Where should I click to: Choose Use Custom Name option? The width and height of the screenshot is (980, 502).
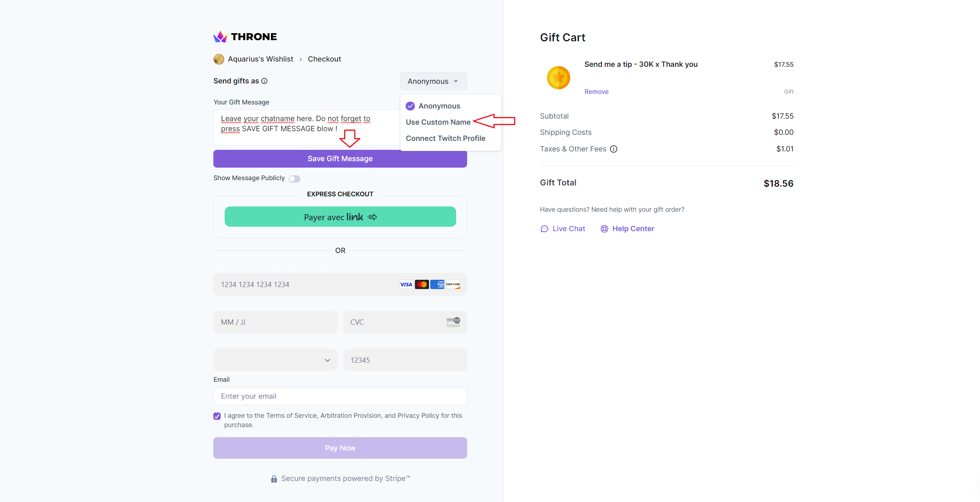(438, 122)
